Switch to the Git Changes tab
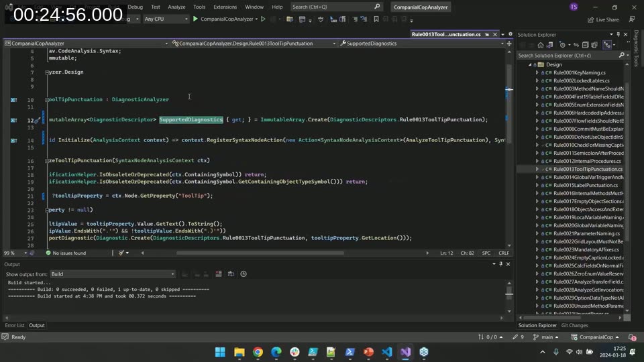644x362 pixels. point(575,325)
